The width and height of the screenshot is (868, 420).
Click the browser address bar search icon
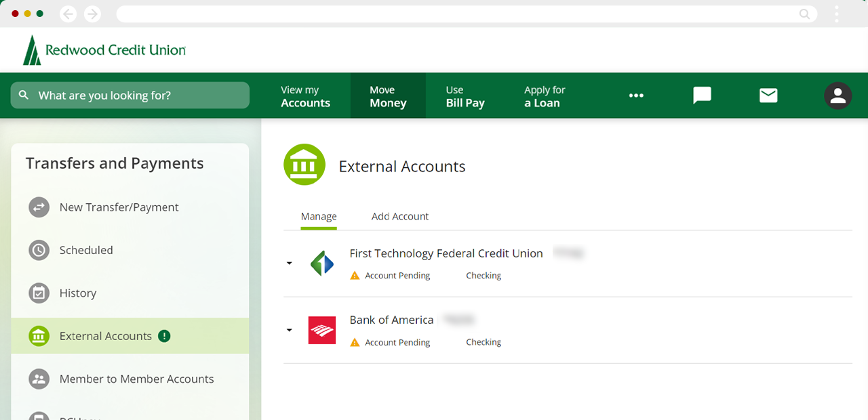(x=804, y=14)
